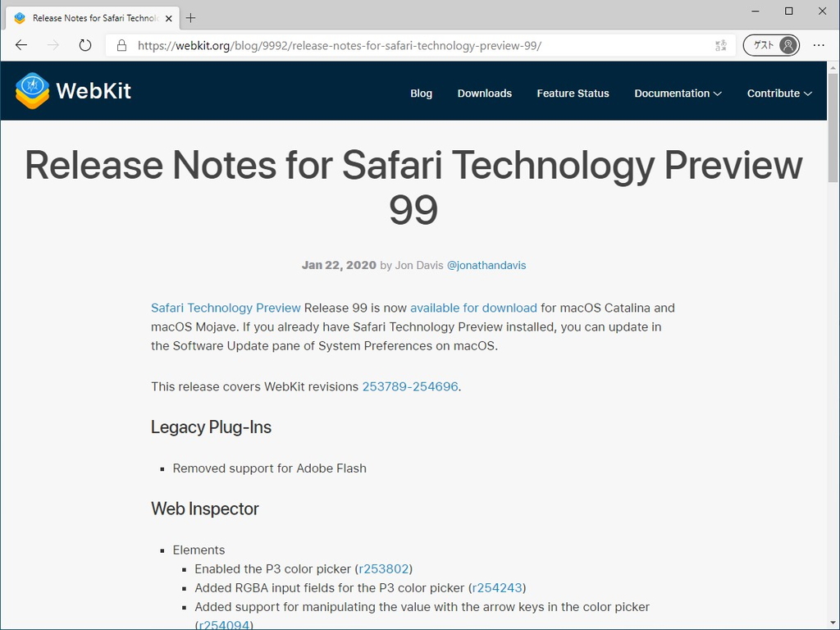Click the 'available for download' link
This screenshot has width=840, height=630.
tap(473, 308)
